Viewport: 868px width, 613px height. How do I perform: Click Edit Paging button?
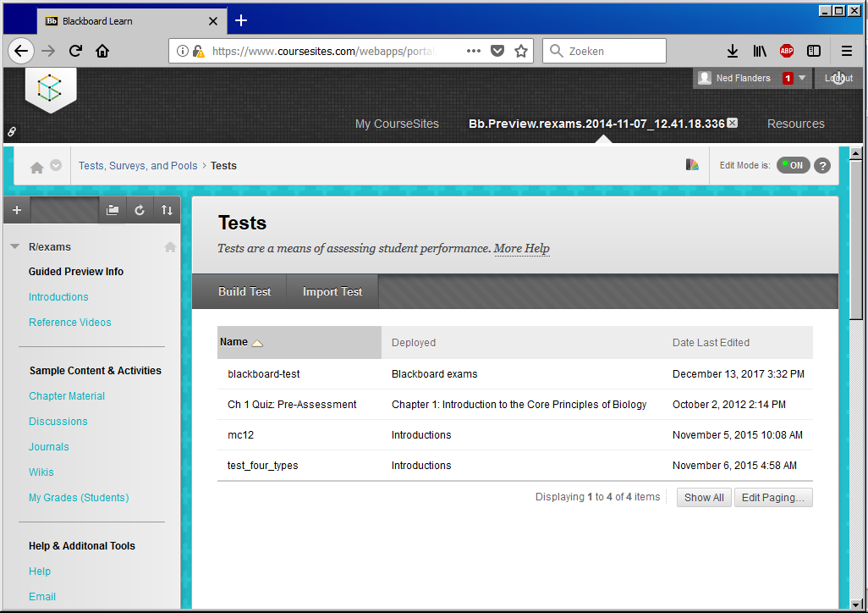(x=772, y=498)
